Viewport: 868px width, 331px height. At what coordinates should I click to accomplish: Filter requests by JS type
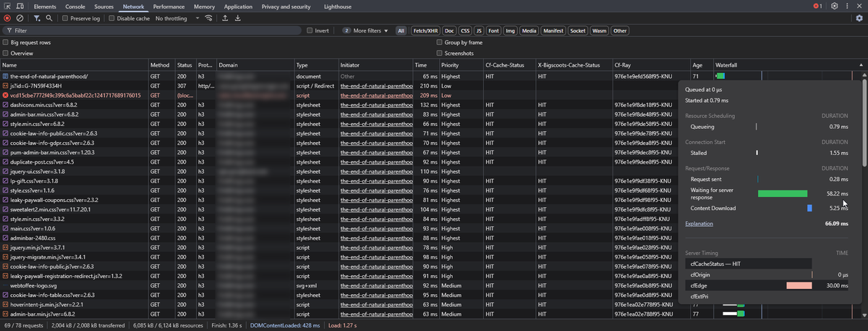[x=479, y=30]
